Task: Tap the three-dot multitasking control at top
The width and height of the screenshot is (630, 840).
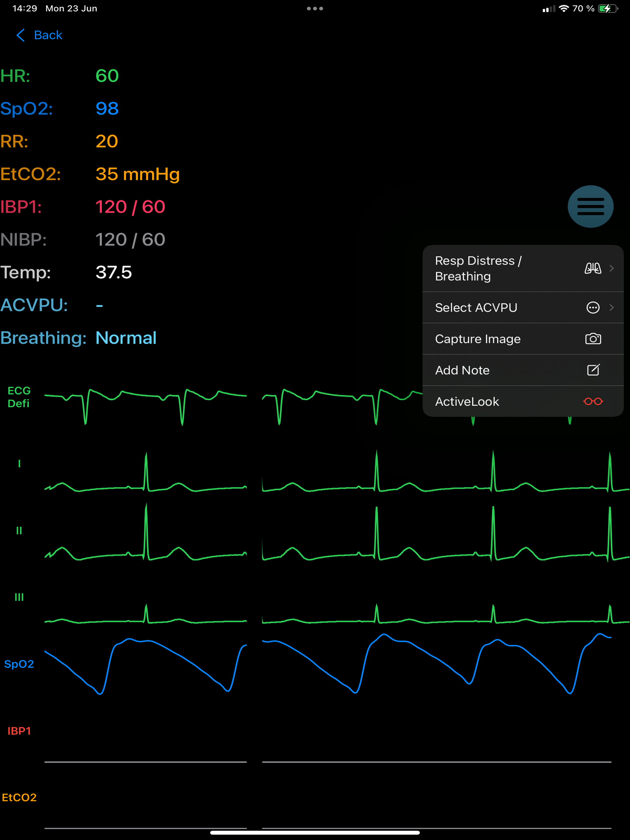Action: (315, 8)
